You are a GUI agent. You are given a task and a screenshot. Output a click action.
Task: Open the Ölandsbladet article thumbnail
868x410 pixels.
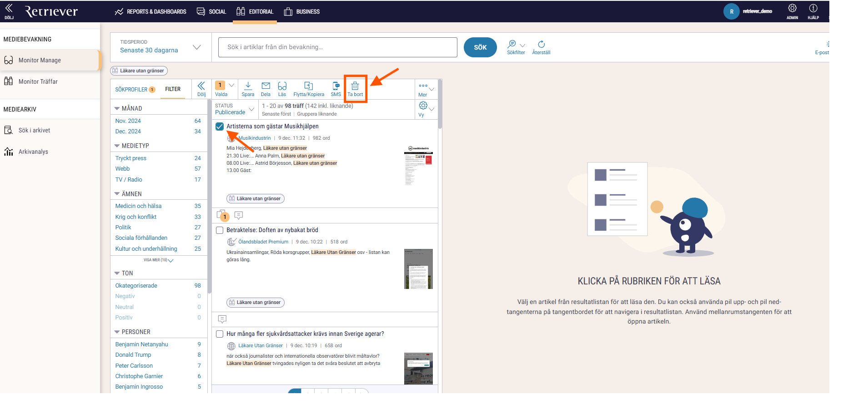pyautogui.click(x=418, y=269)
